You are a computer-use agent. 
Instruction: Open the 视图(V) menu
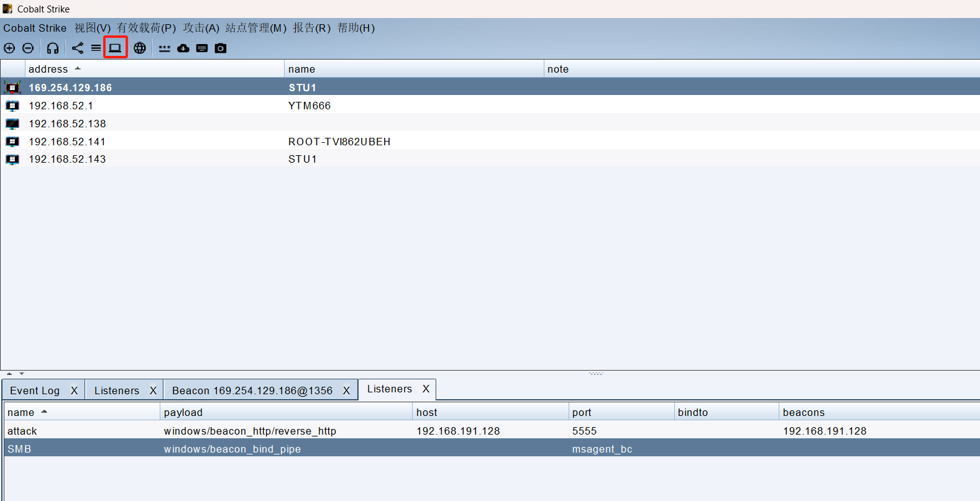93,28
